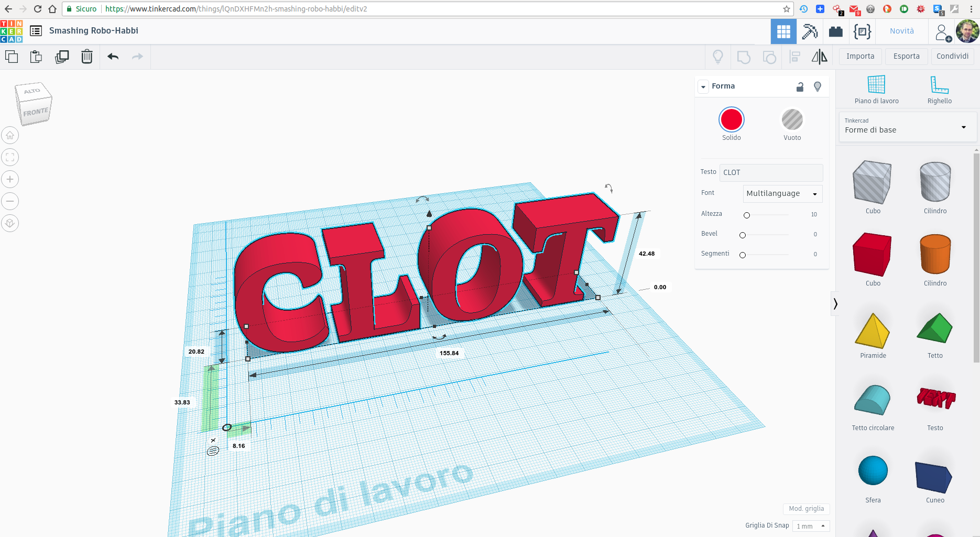Pick the green Tetto shape
The width and height of the screenshot is (980, 537).
935,328
